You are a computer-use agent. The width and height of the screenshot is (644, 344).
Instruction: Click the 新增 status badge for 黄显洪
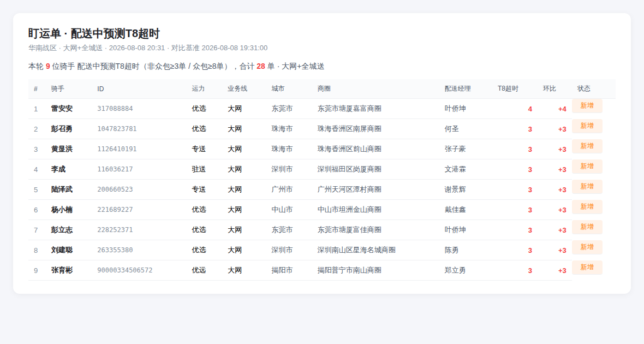pyautogui.click(x=587, y=146)
